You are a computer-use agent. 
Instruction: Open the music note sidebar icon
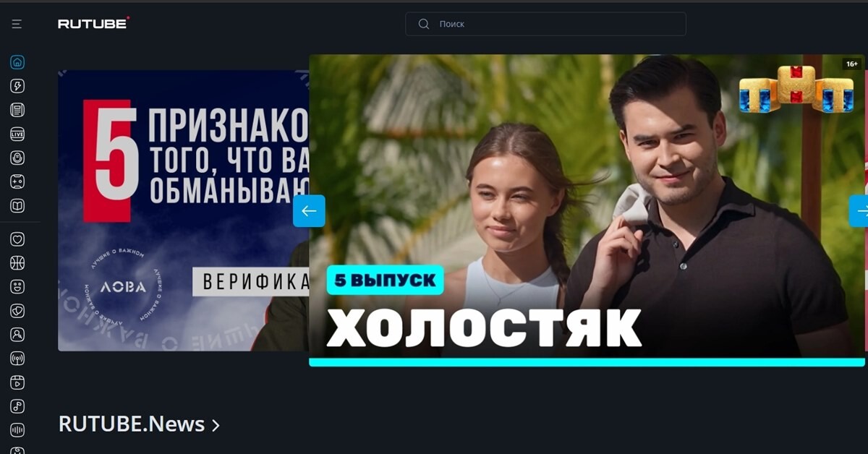tap(17, 406)
